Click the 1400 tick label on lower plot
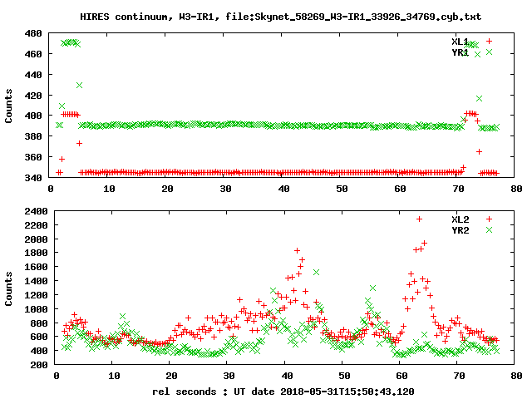This screenshot has height=399, width=532. pyautogui.click(x=36, y=281)
